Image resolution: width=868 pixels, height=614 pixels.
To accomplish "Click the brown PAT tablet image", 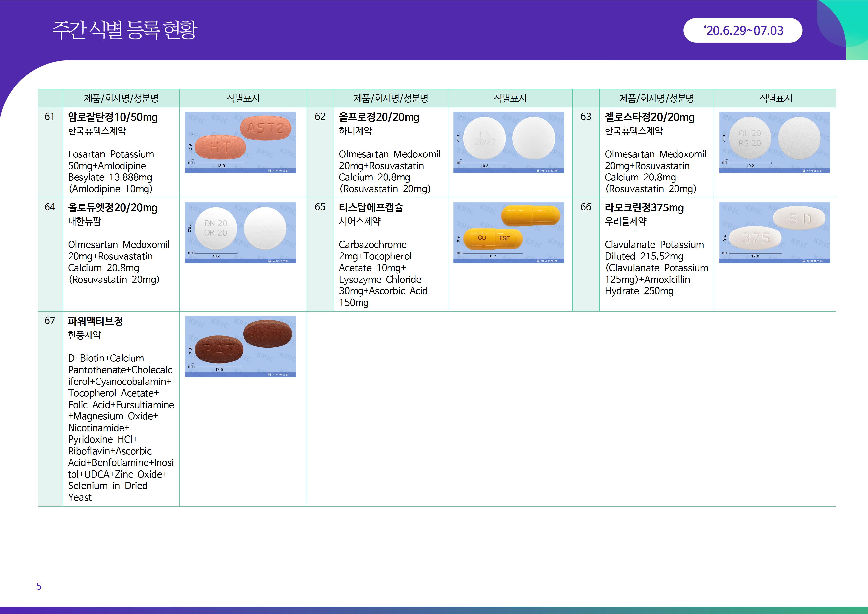I will (x=240, y=346).
